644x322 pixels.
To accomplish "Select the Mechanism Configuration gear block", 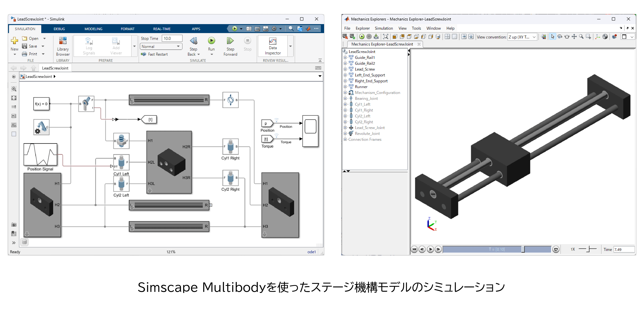I will [41, 127].
